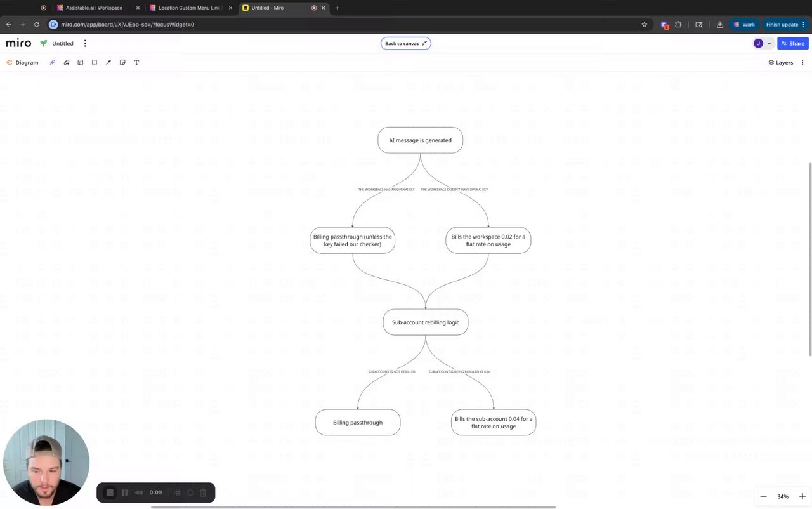
Task: Open a new browser tab
Action: tap(337, 8)
